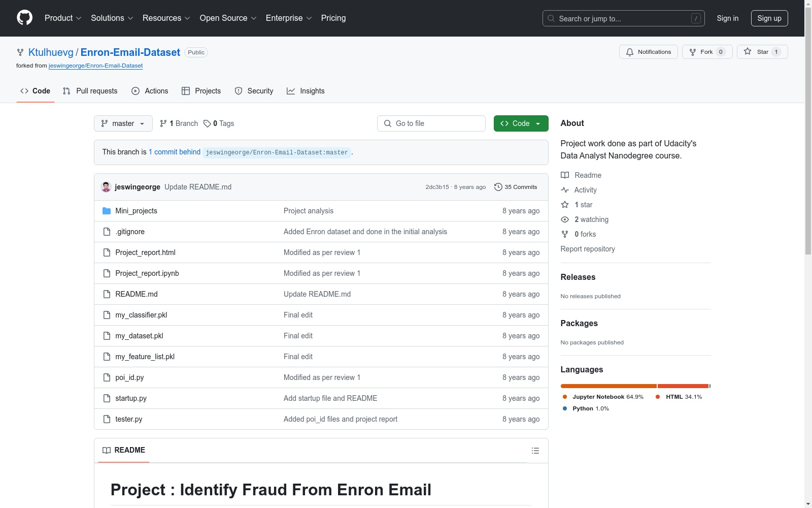
Task: Click the Go to file input
Action: [x=431, y=123]
